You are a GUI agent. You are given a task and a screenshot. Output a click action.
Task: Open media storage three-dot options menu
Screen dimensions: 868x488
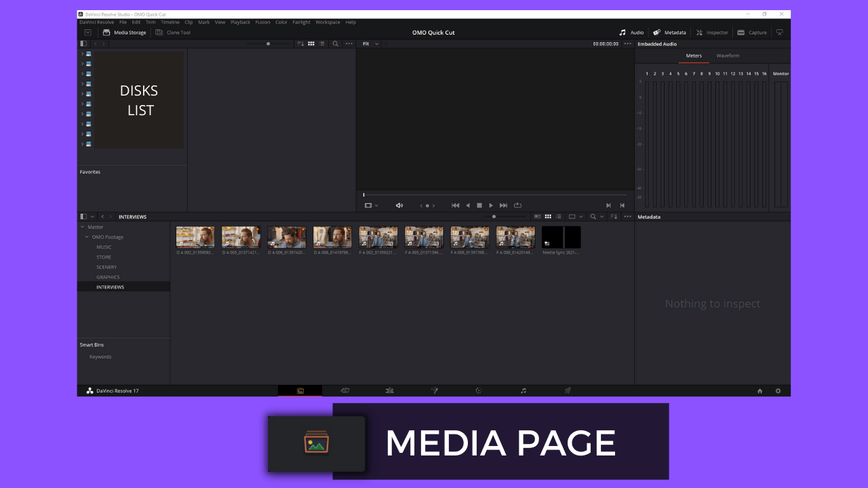[x=349, y=43]
